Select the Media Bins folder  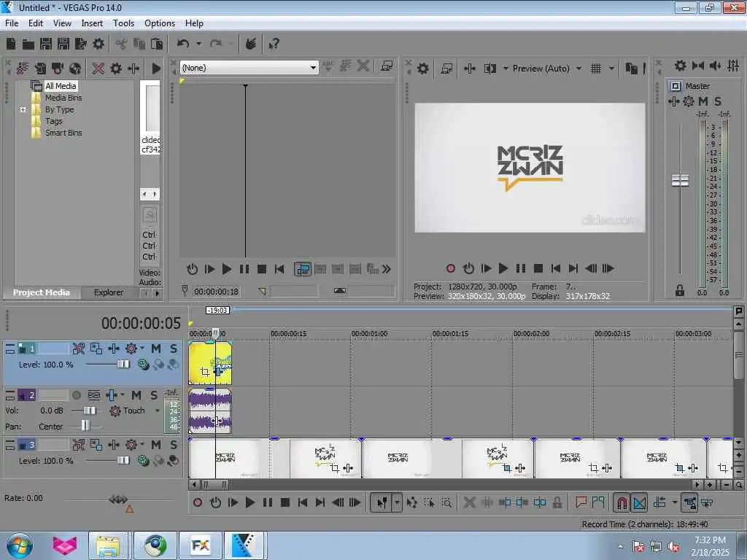click(63, 98)
